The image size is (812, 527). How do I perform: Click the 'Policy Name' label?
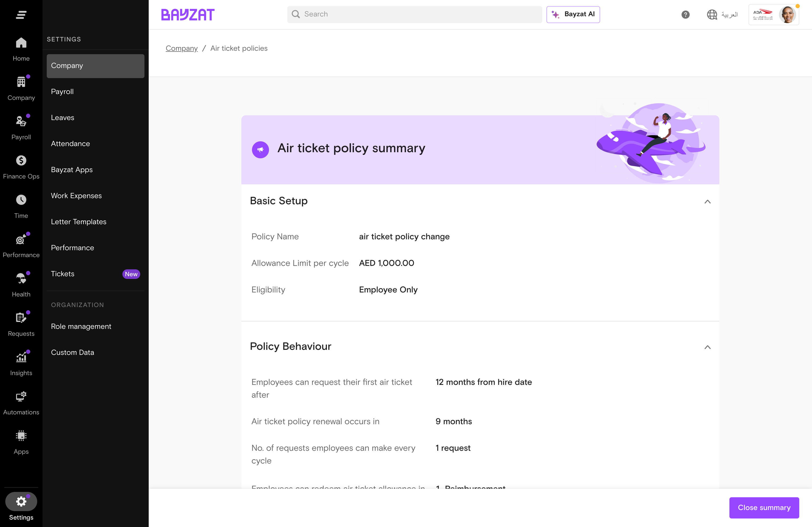coord(275,236)
